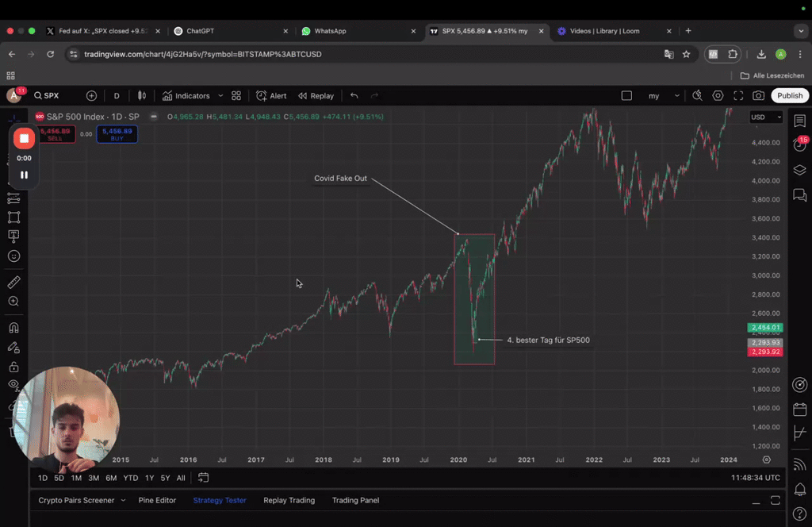Open chats panel icon

(x=799, y=194)
